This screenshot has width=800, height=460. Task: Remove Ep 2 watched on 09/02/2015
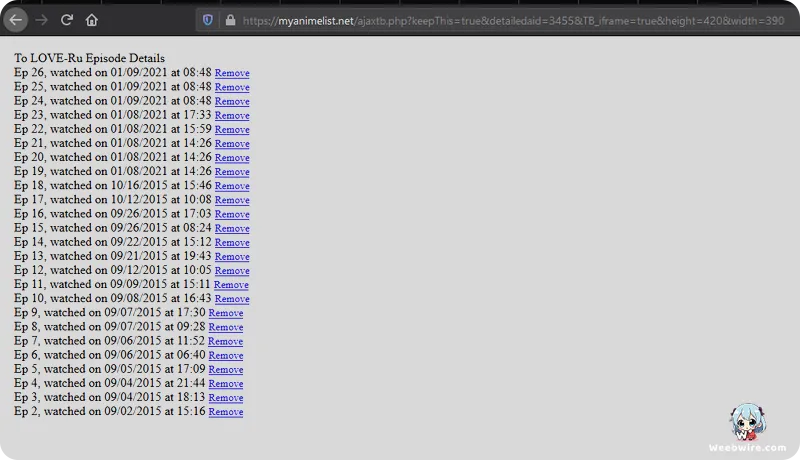coord(226,412)
